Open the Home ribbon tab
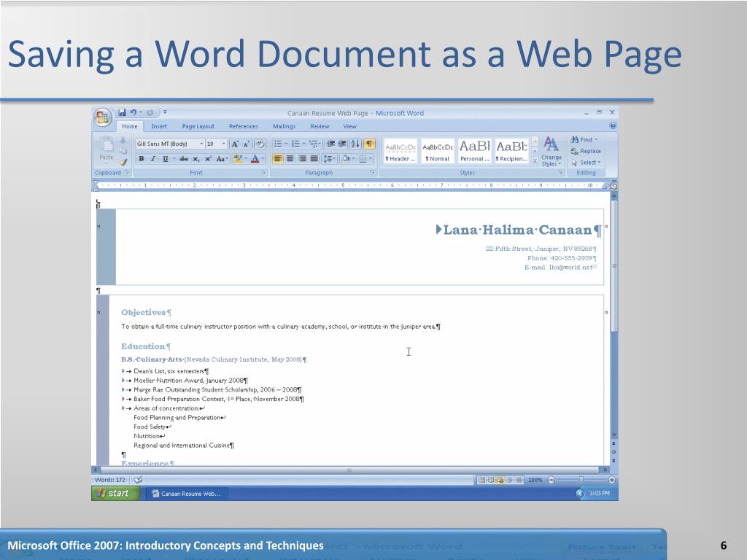Image resolution: width=747 pixels, height=560 pixels. 130,126
